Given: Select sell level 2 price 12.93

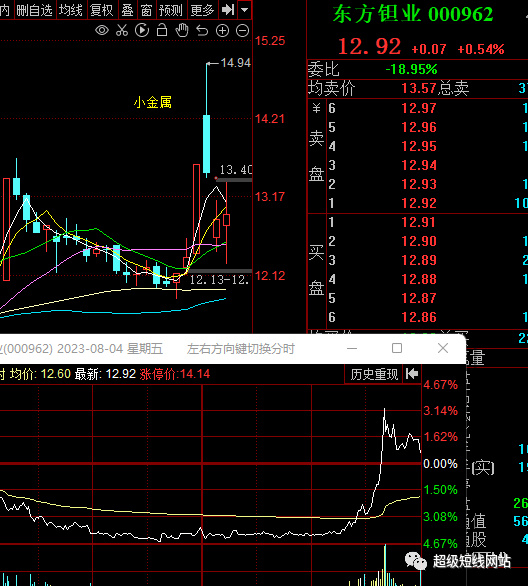Looking at the screenshot, I should [x=419, y=184].
